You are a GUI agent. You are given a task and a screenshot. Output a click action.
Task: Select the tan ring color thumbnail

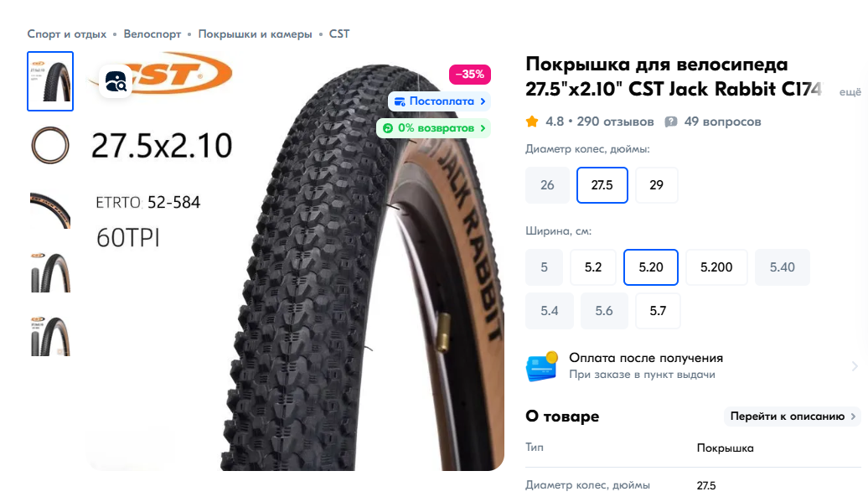point(50,146)
